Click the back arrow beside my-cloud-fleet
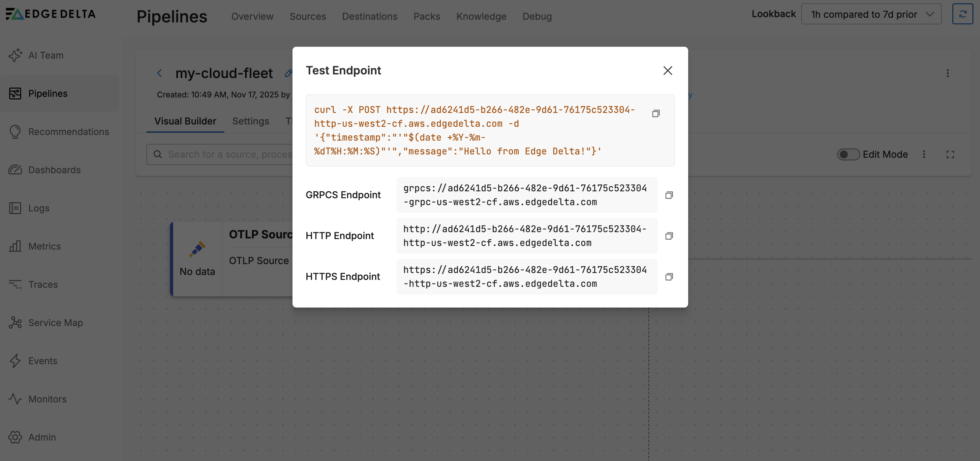 tap(159, 73)
